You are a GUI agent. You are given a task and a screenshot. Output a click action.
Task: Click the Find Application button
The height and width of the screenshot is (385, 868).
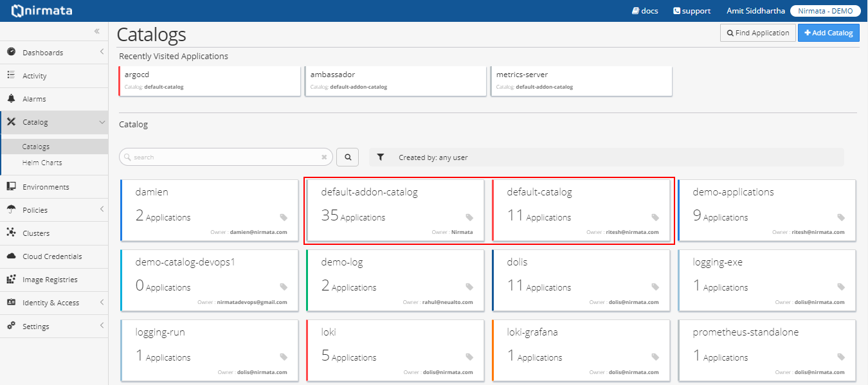[x=758, y=33]
